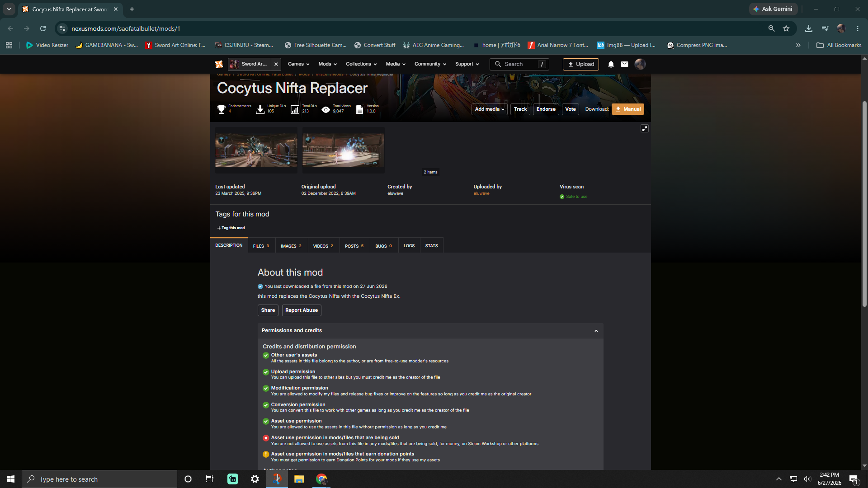Image resolution: width=868 pixels, height=488 pixels.
Task: Click the Track button
Action: pyautogui.click(x=520, y=109)
